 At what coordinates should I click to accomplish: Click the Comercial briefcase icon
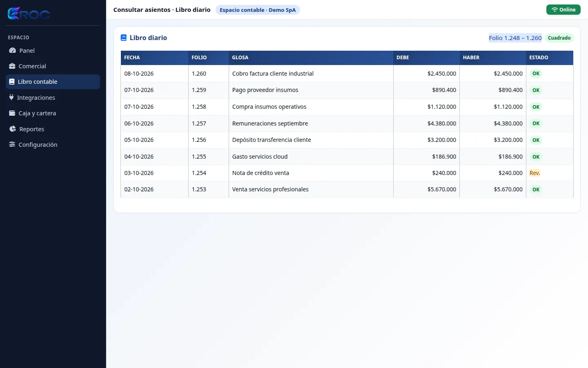pyautogui.click(x=12, y=66)
